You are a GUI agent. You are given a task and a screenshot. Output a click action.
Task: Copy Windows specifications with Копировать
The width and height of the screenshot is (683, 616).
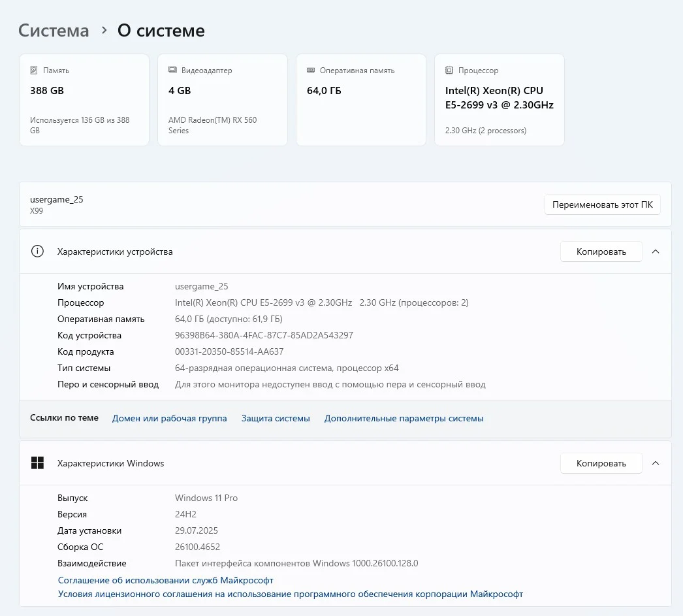click(601, 464)
